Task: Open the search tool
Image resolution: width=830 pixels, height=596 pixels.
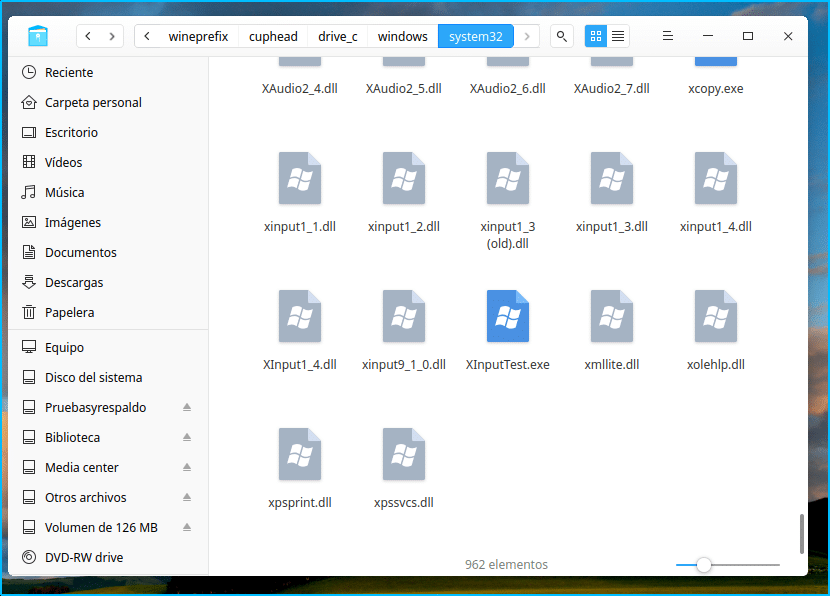Action: [562, 36]
